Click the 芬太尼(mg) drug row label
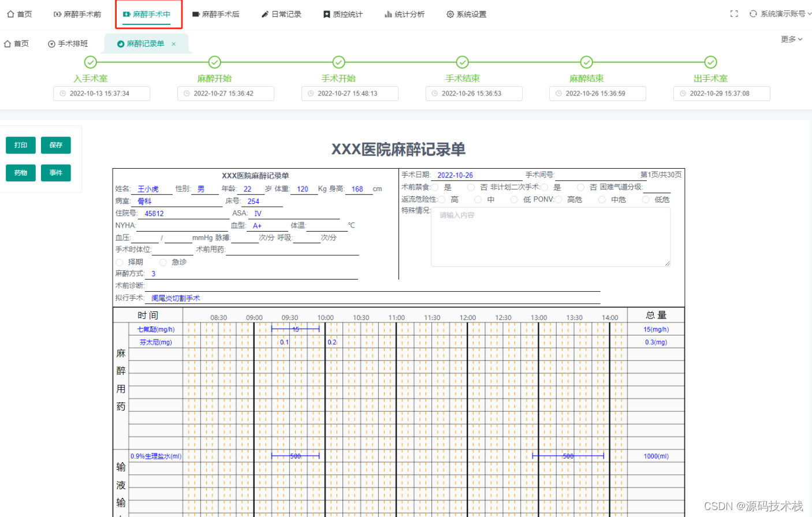 coord(156,343)
